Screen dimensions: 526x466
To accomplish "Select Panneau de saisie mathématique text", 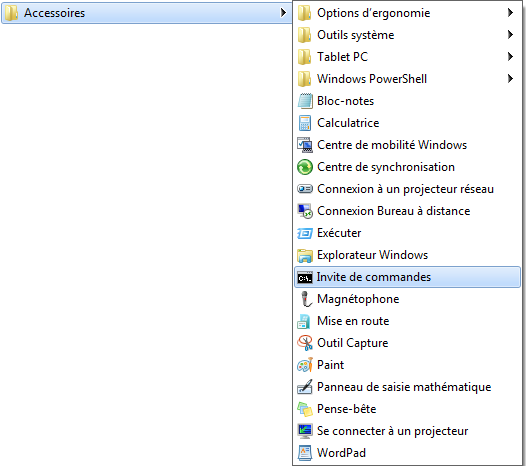I will point(404,387).
